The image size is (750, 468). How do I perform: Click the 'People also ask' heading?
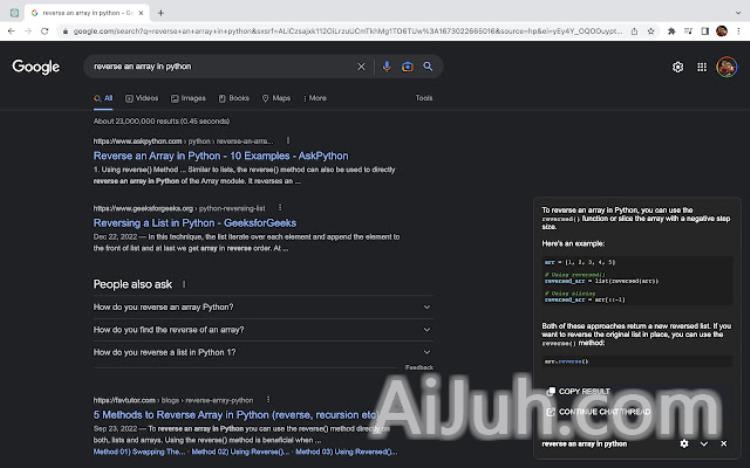[x=132, y=284]
